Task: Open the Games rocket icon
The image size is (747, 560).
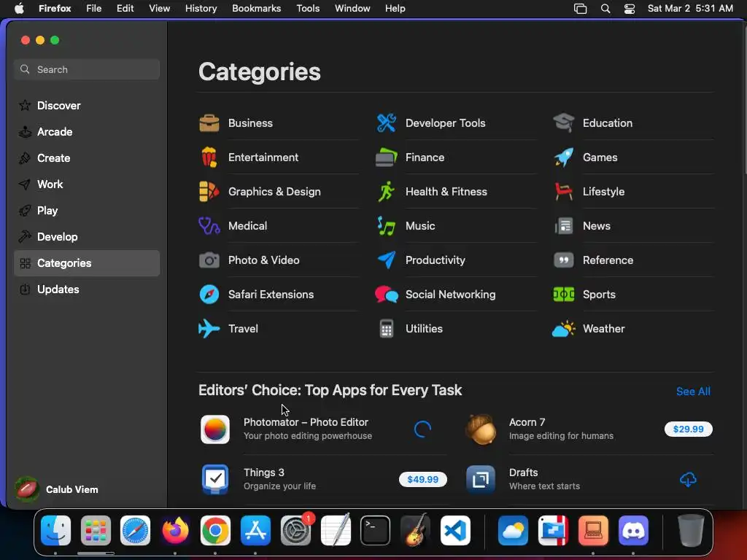Action: click(x=564, y=157)
